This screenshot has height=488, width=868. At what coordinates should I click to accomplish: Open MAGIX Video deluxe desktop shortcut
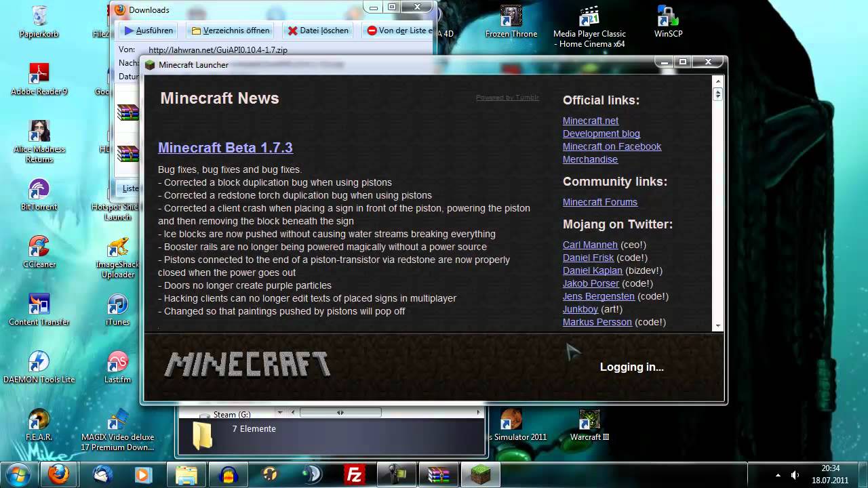[x=118, y=430]
